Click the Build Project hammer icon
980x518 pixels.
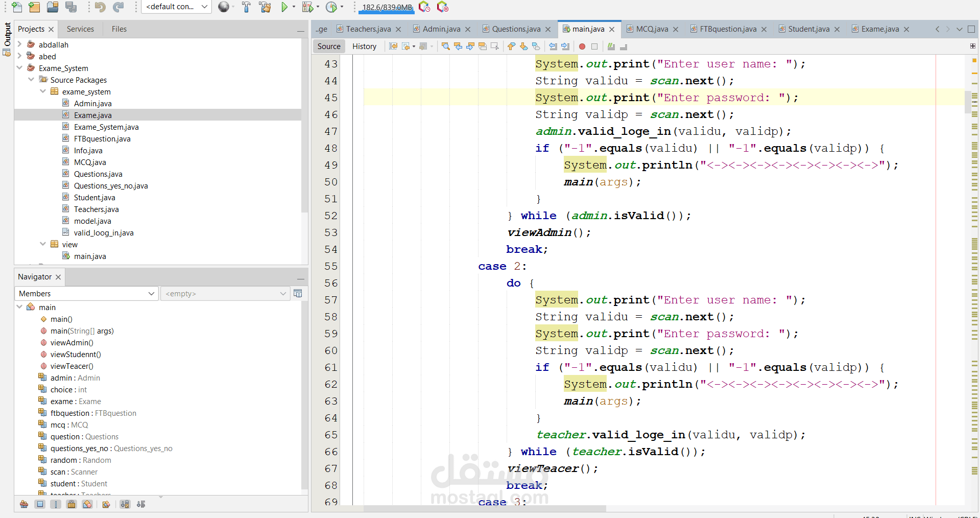[246, 7]
